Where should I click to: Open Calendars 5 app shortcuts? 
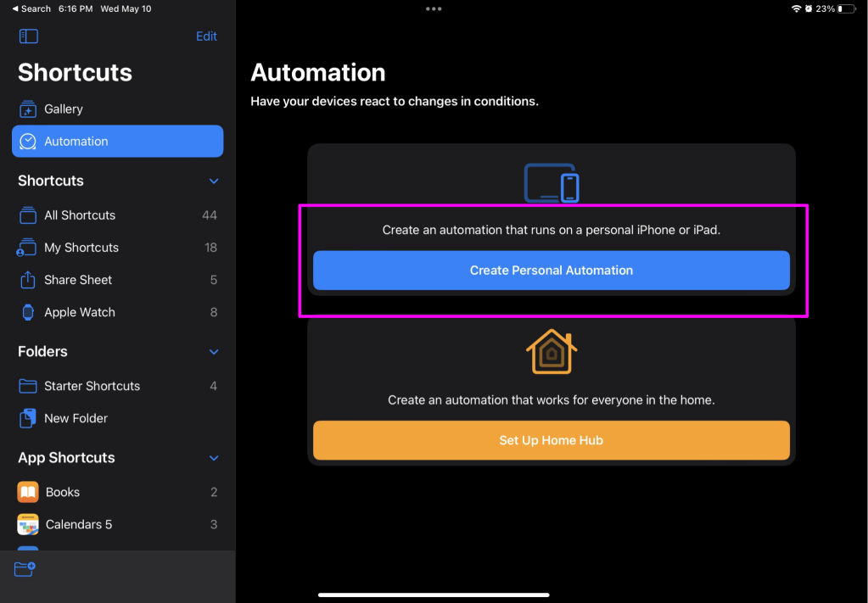pos(78,524)
